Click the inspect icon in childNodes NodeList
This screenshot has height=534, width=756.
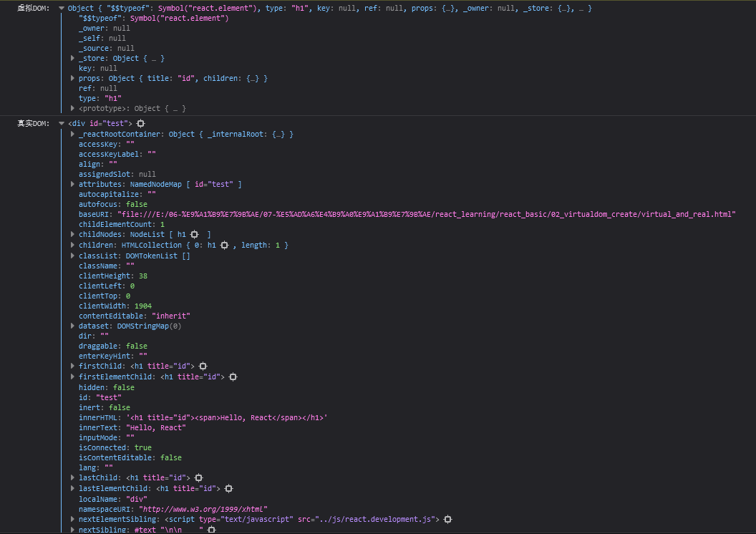coord(195,235)
